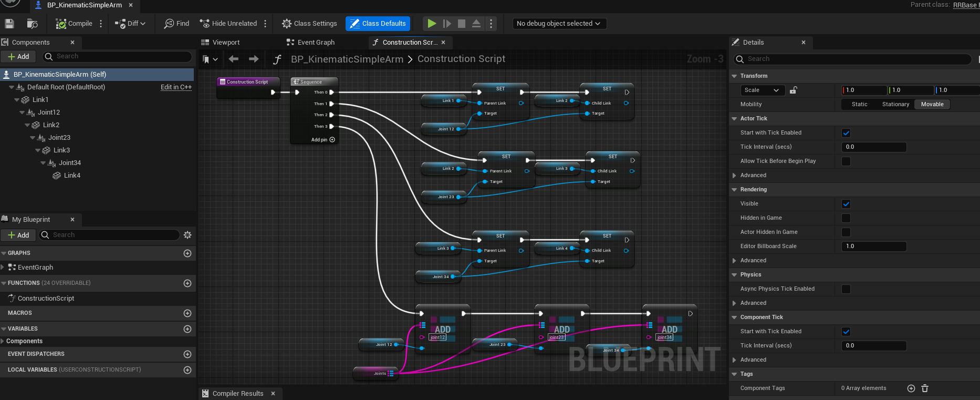Open the Scale type dropdown
This screenshot has width=980, height=400.
763,90
